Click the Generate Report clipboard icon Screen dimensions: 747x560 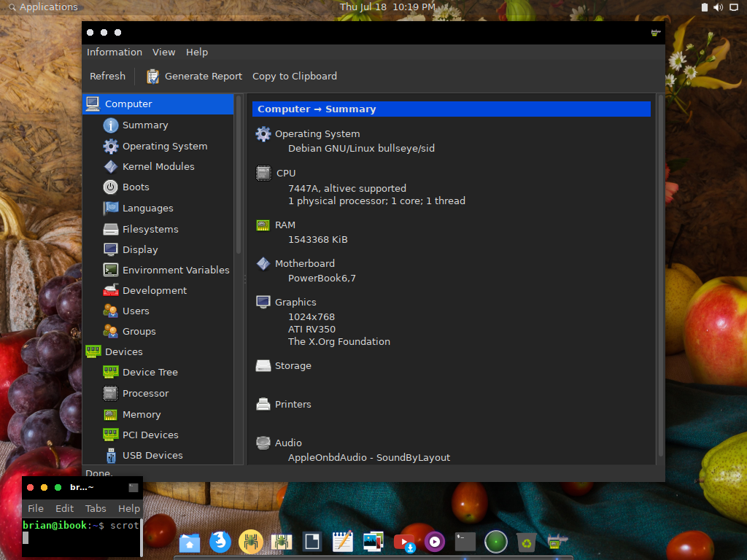pyautogui.click(x=152, y=76)
